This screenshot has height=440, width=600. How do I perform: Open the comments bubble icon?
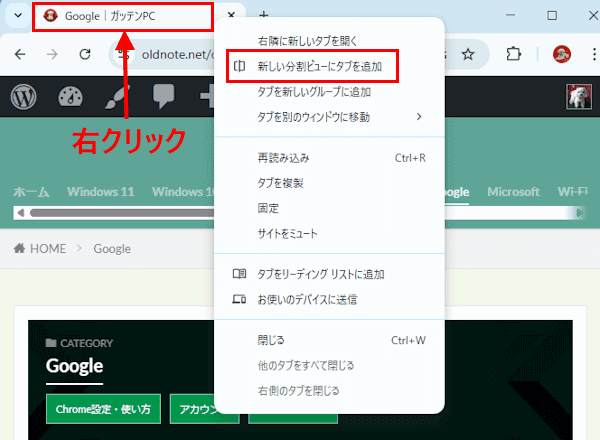coord(163,96)
